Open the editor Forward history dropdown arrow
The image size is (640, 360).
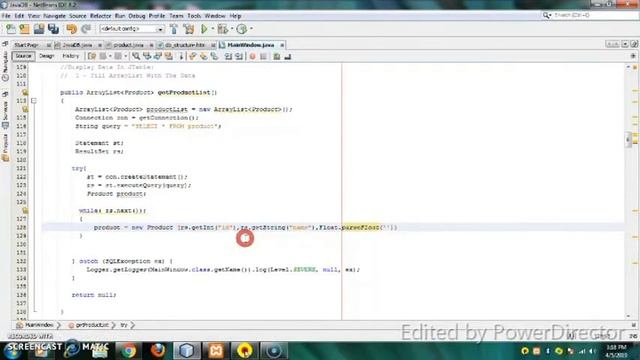(125, 56)
